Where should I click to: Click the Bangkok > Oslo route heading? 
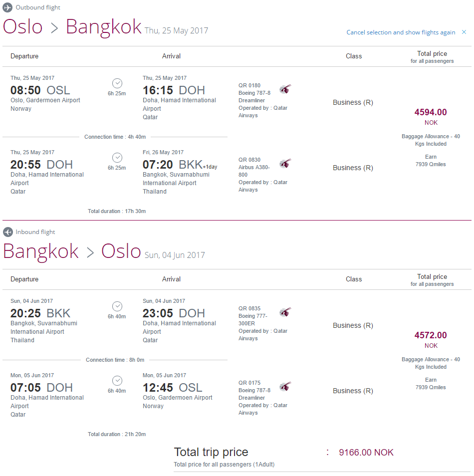tap(72, 250)
